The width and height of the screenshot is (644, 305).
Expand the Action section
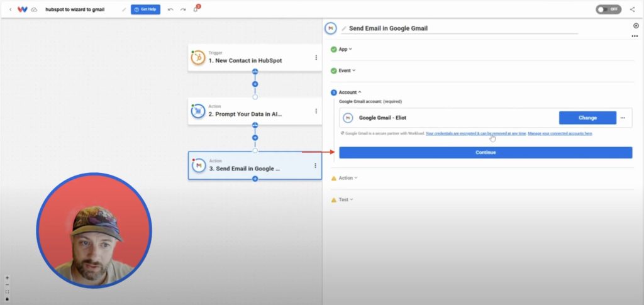(348, 178)
